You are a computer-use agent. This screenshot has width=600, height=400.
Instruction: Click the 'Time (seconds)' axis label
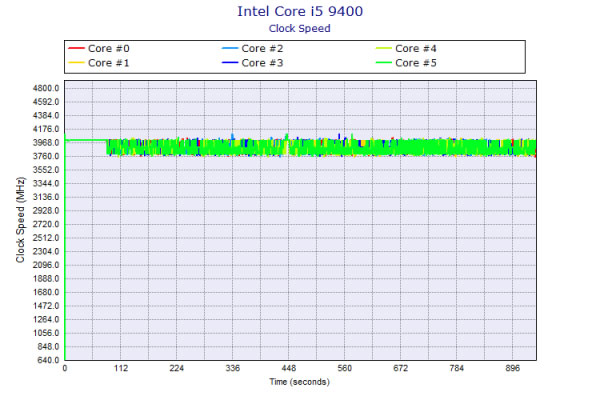click(299, 382)
